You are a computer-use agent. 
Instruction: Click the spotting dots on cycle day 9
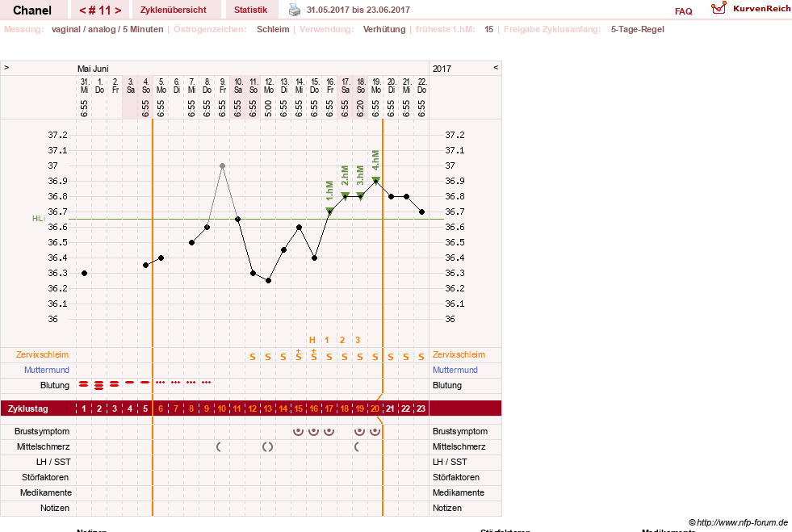(206, 383)
